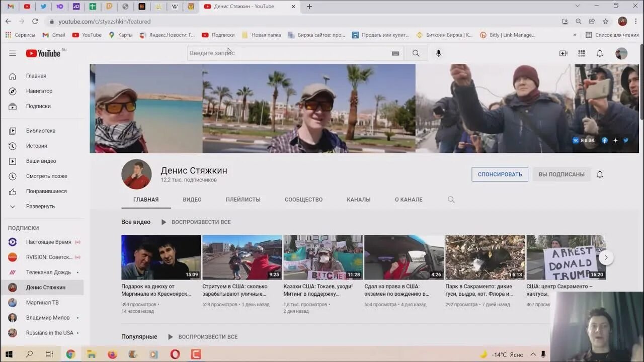
Task: Open Chrome from the Windows taskbar
Action: pyautogui.click(x=70, y=354)
